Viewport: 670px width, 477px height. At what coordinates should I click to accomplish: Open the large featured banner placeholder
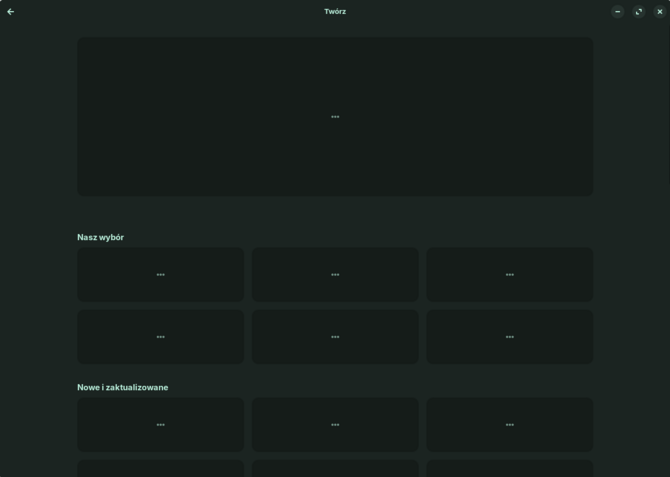pos(335,117)
